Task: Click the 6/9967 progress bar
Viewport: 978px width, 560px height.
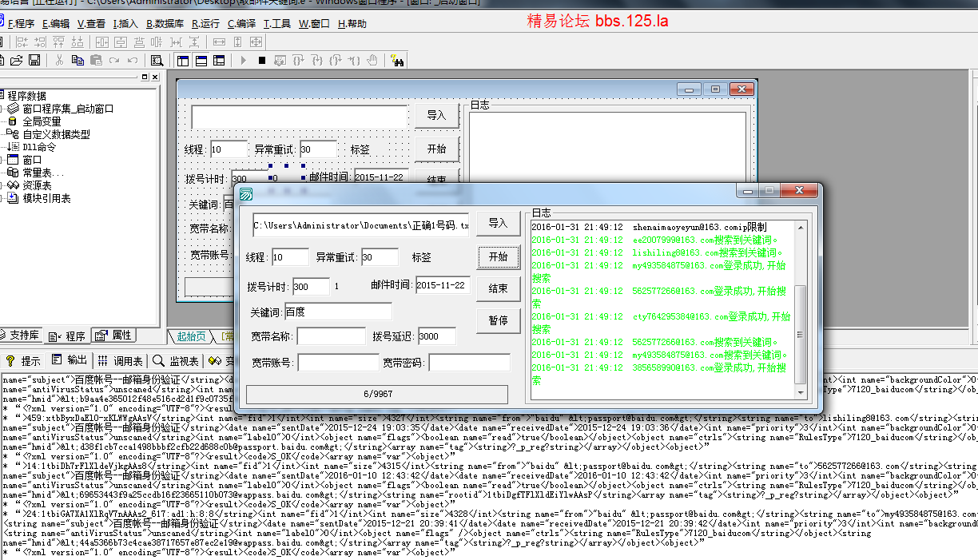Action: 377,394
